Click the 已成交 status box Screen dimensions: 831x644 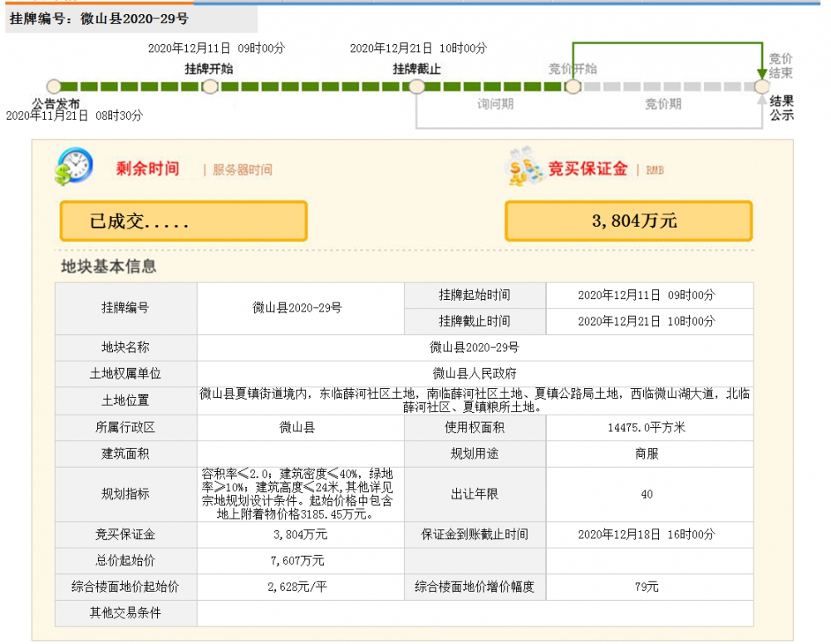click(184, 221)
